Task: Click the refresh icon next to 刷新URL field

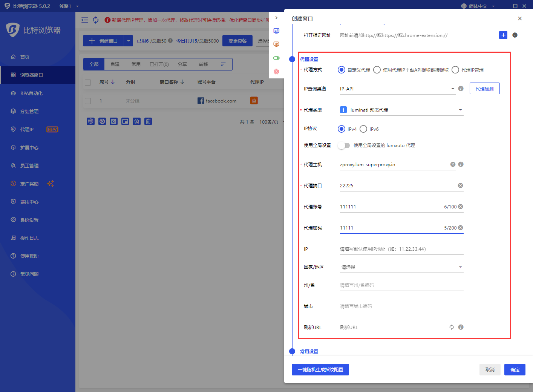Action: tap(452, 327)
